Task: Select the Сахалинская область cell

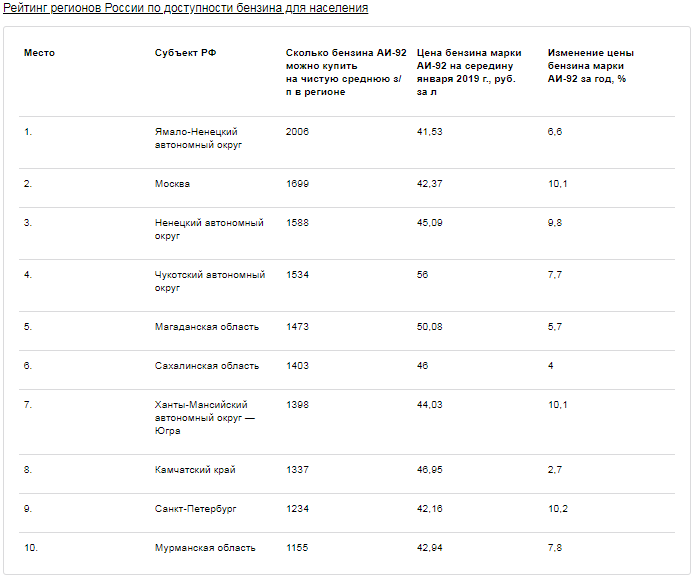Action: [207, 366]
